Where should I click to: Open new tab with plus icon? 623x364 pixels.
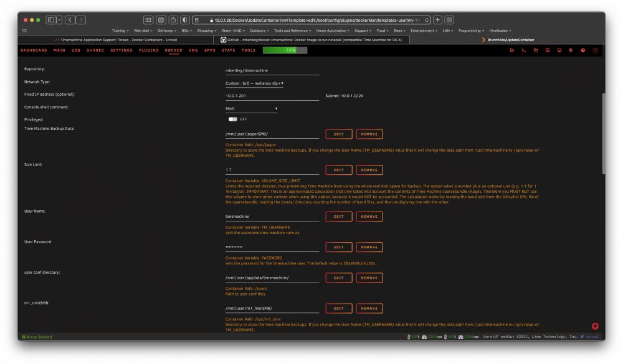point(437,20)
